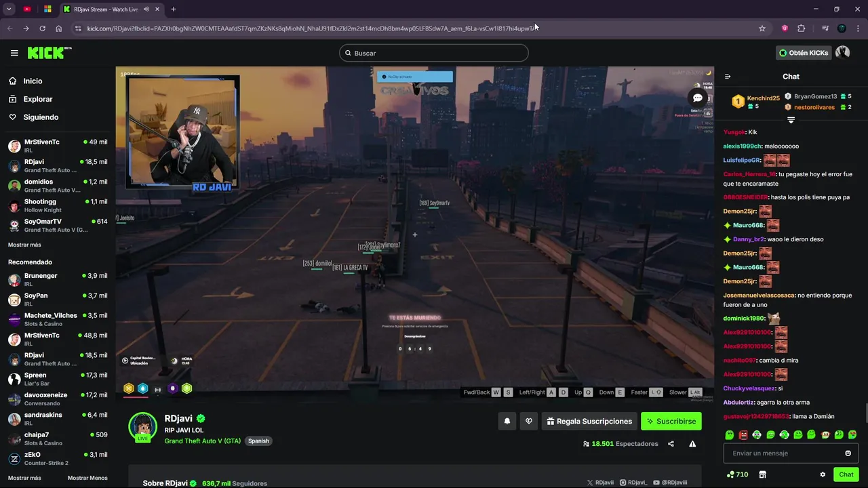Screen dimensions: 868x488
Task: Click Regala Suscripciones button
Action: click(x=589, y=421)
